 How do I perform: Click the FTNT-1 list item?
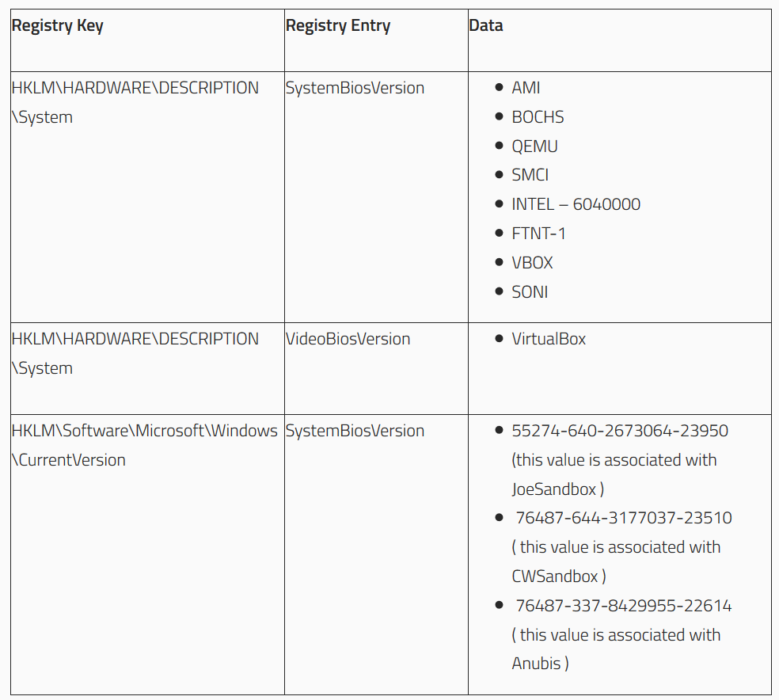(x=538, y=234)
